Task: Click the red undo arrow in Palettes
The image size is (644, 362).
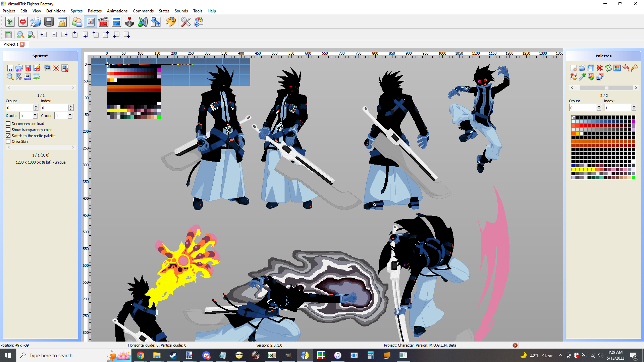Action: 626,68
